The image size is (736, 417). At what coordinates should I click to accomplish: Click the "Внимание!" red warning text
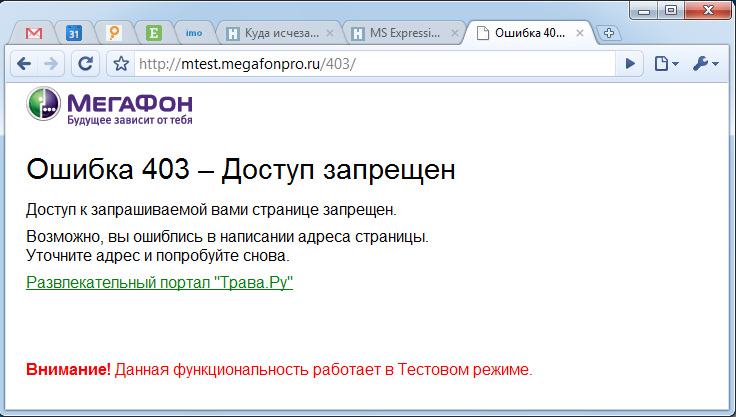coord(69,370)
